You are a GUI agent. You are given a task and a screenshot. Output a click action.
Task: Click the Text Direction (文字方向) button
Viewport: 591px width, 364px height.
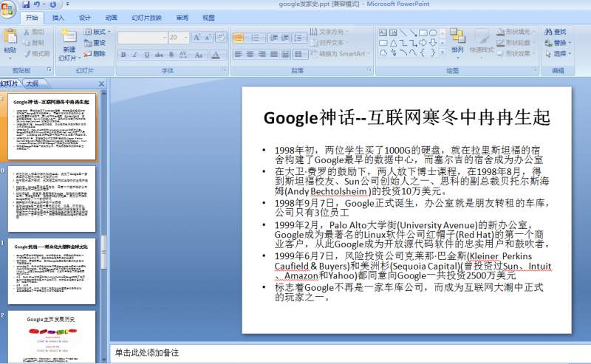328,32
